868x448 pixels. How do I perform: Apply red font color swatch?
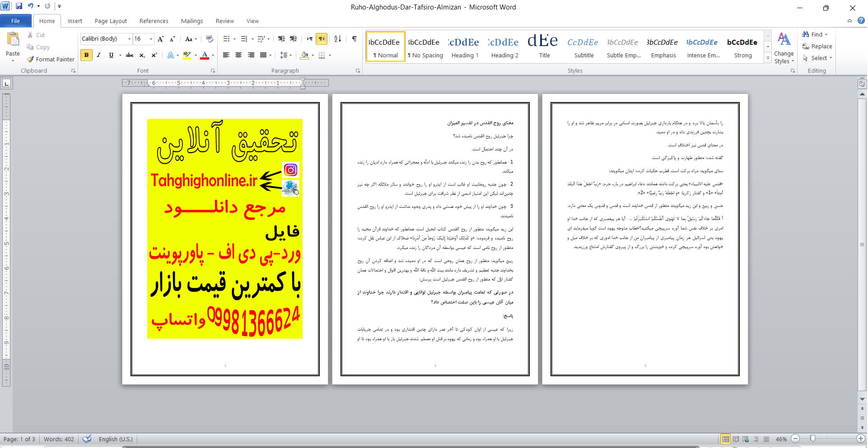point(205,55)
